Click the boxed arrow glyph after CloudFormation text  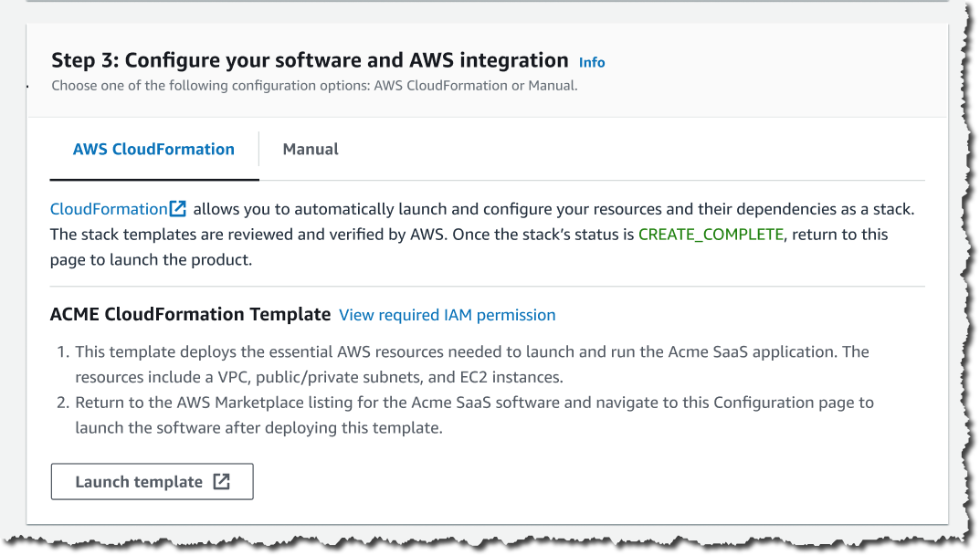coord(179,208)
